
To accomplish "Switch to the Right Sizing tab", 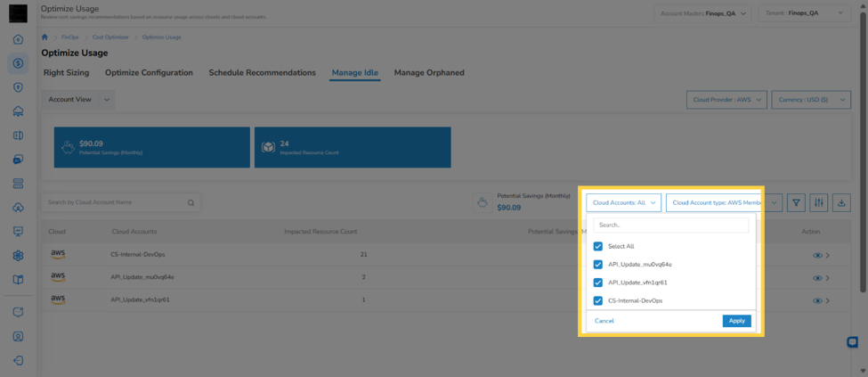I will (66, 72).
